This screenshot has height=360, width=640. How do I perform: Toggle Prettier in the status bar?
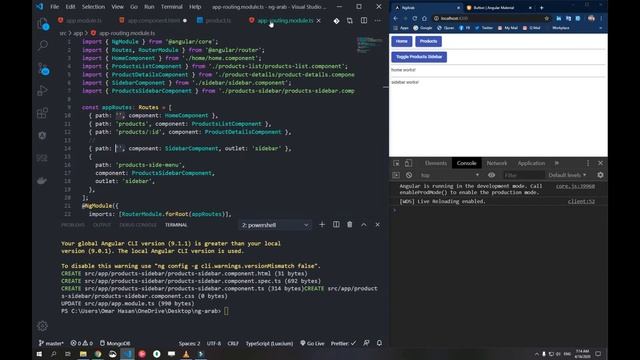click(x=343, y=343)
